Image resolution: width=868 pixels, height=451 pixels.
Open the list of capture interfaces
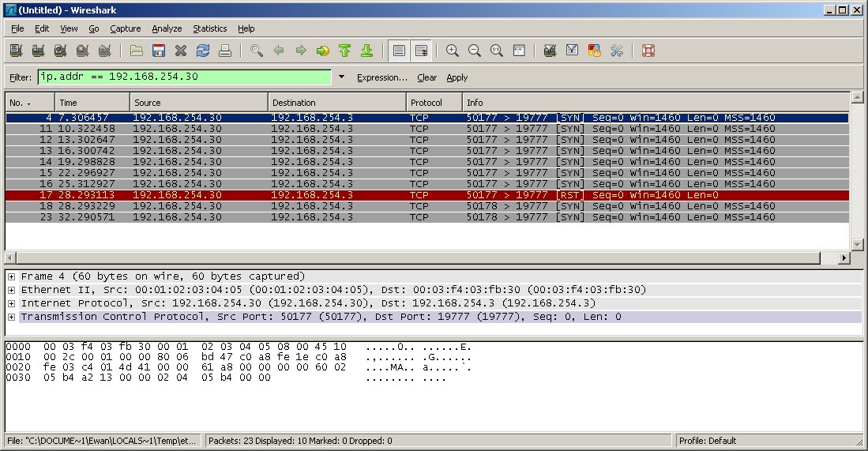coord(16,51)
